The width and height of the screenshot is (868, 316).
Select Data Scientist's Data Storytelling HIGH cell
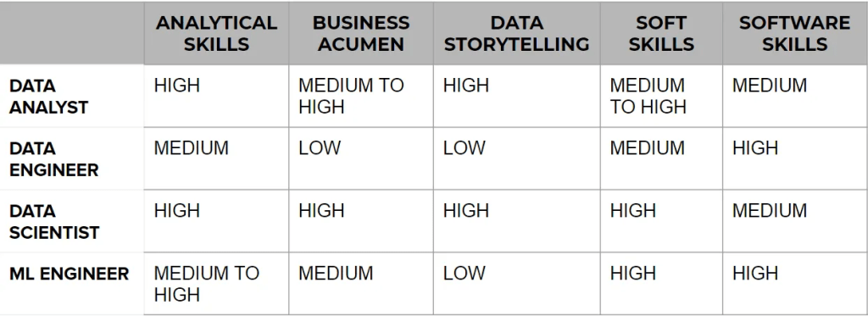[516, 221]
